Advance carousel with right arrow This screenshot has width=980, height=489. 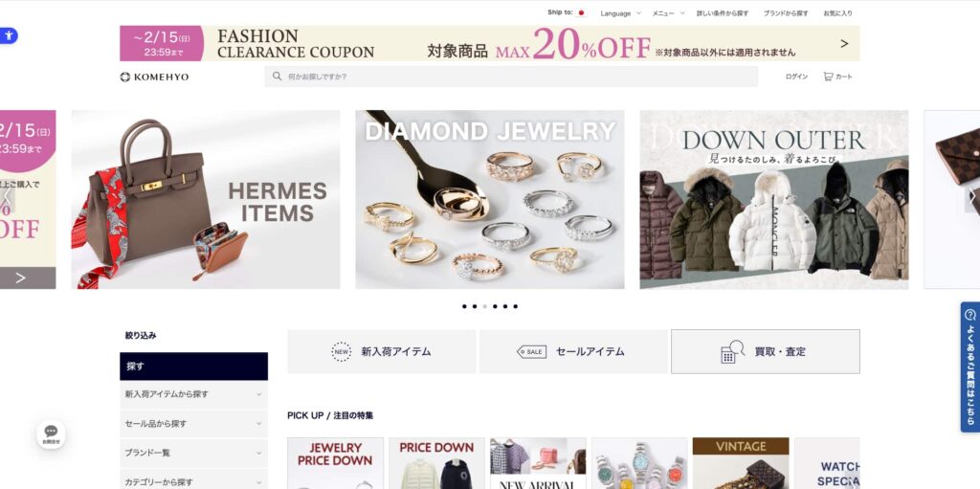coord(972,196)
